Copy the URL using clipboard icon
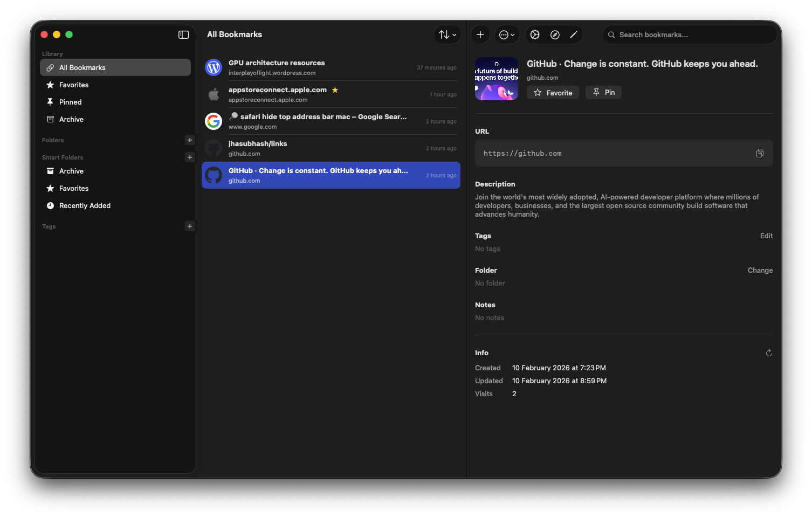812x518 pixels. 760,153
